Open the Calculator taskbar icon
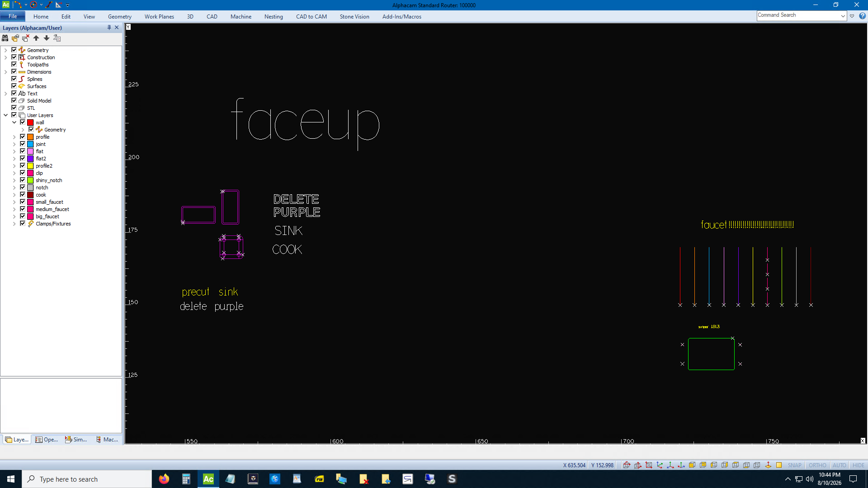 coord(186,479)
